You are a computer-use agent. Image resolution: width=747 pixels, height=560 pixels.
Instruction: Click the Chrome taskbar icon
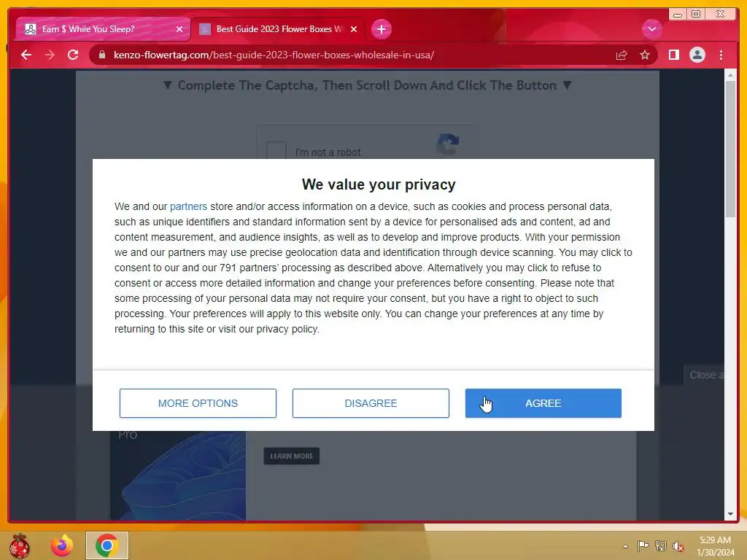click(x=107, y=545)
